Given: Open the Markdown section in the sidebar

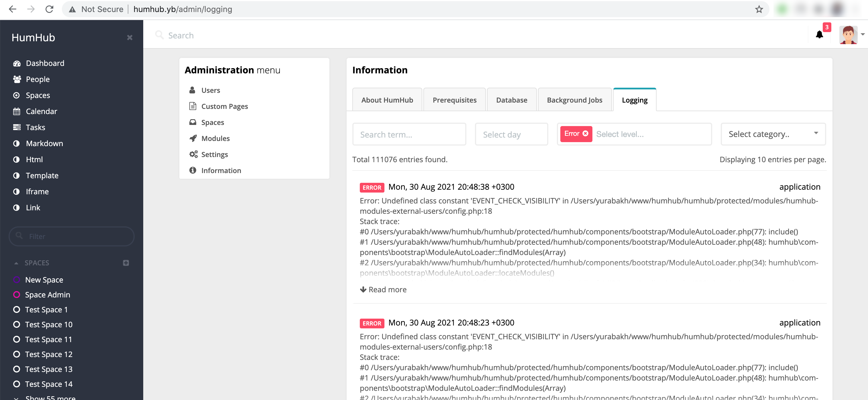Looking at the screenshot, I should click(44, 143).
